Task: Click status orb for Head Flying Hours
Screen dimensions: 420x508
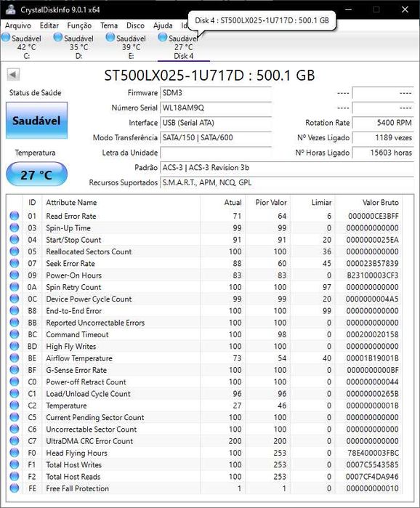Action: coord(15,453)
